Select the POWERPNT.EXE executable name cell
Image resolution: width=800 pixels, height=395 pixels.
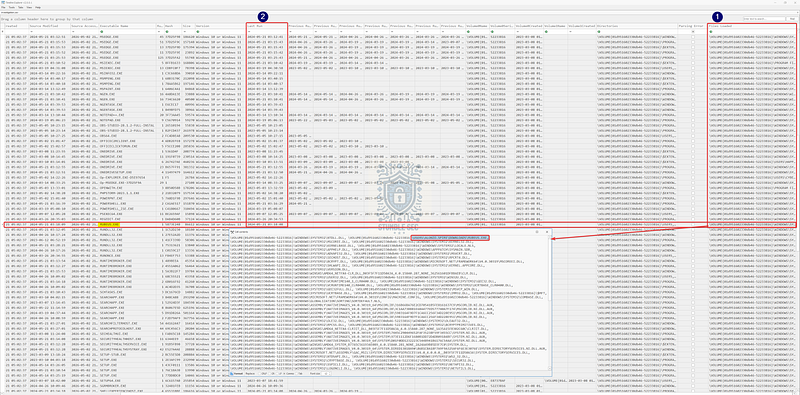pyautogui.click(x=128, y=198)
